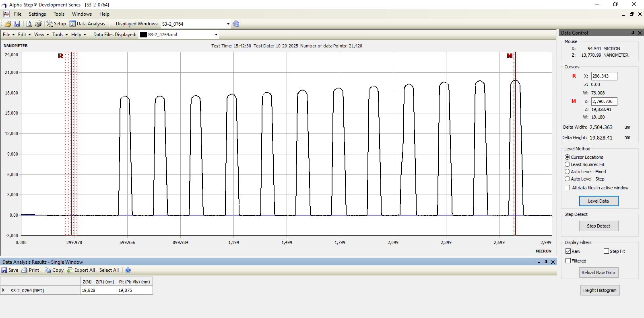
Task: Pin the Data Control panel
Action: click(x=633, y=33)
